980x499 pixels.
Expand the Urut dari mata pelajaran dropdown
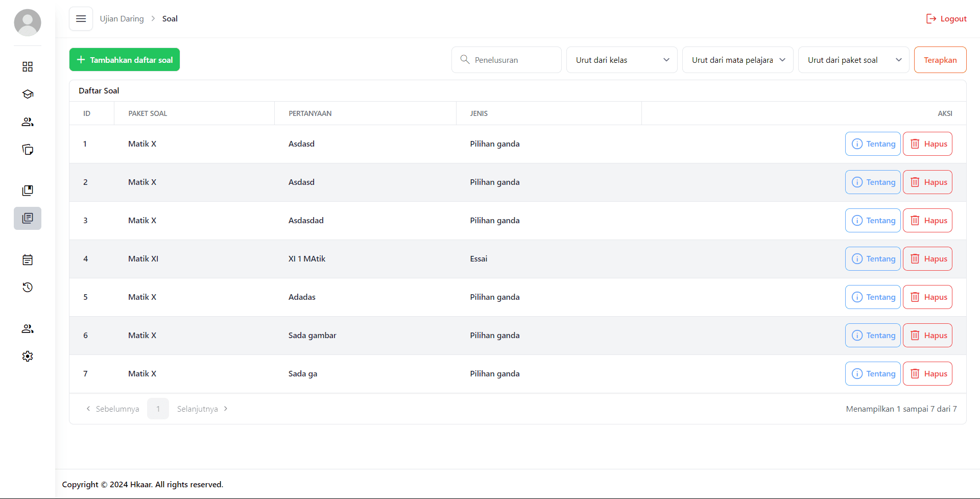tap(737, 60)
